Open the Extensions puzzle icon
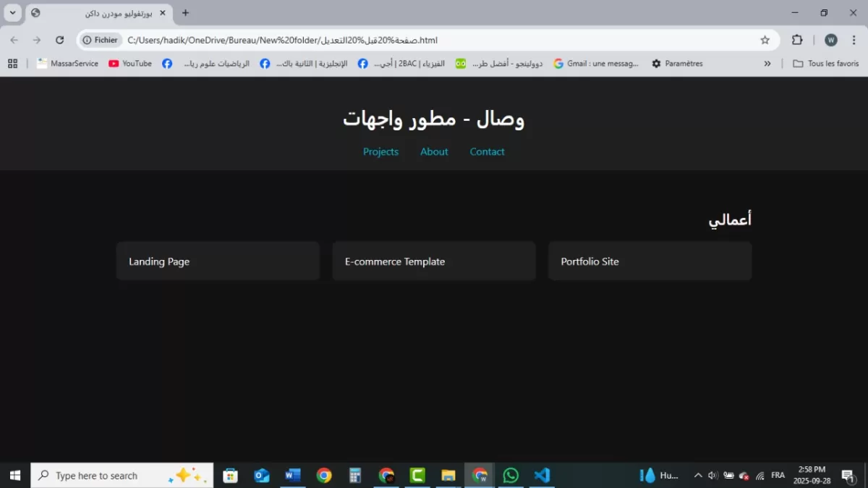The width and height of the screenshot is (868, 488). (x=797, y=41)
